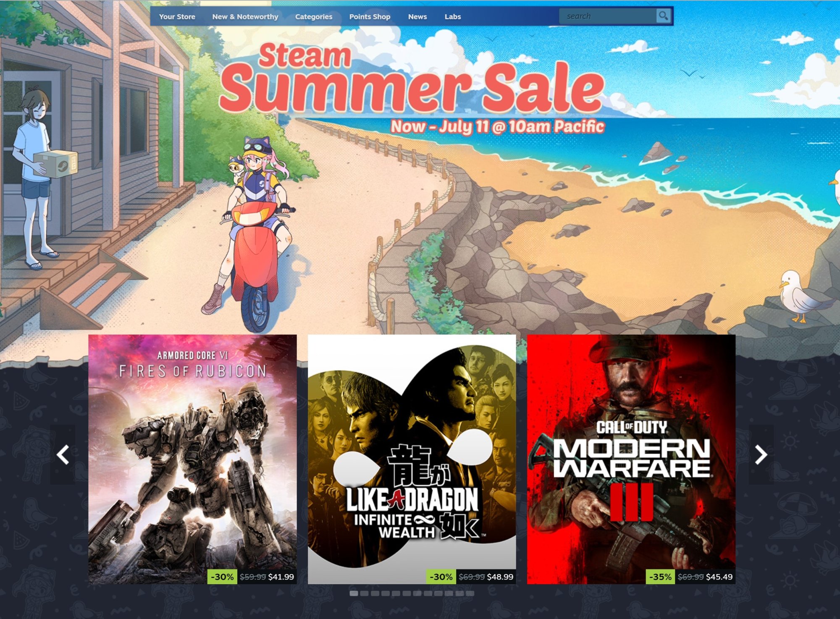Image resolution: width=840 pixels, height=619 pixels.
Task: Select the second carousel page indicator dot
Action: [364, 593]
